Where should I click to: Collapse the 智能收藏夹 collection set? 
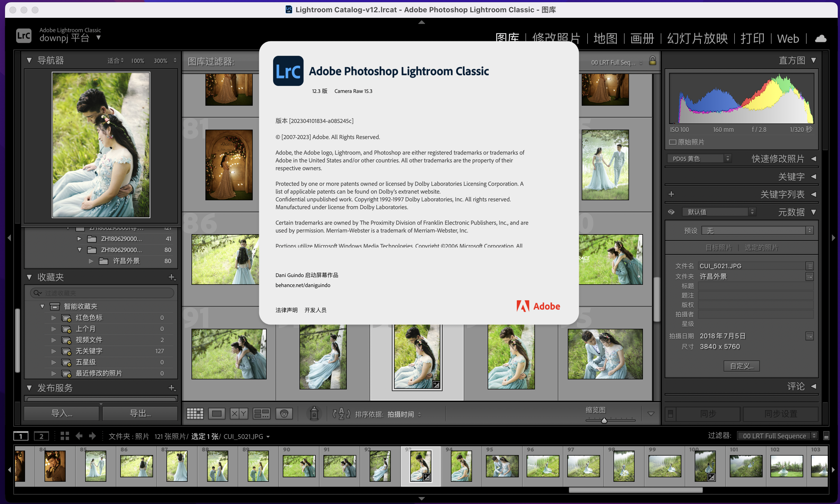42,306
